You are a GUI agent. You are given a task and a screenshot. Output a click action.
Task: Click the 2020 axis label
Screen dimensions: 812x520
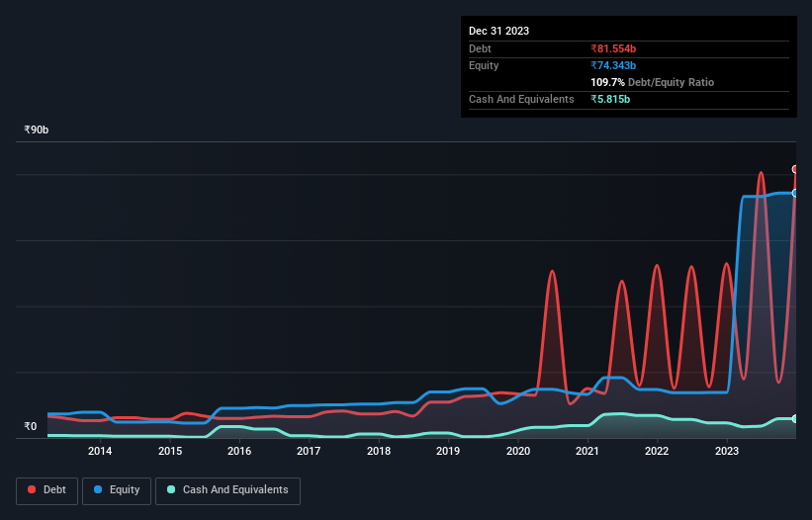(x=518, y=451)
